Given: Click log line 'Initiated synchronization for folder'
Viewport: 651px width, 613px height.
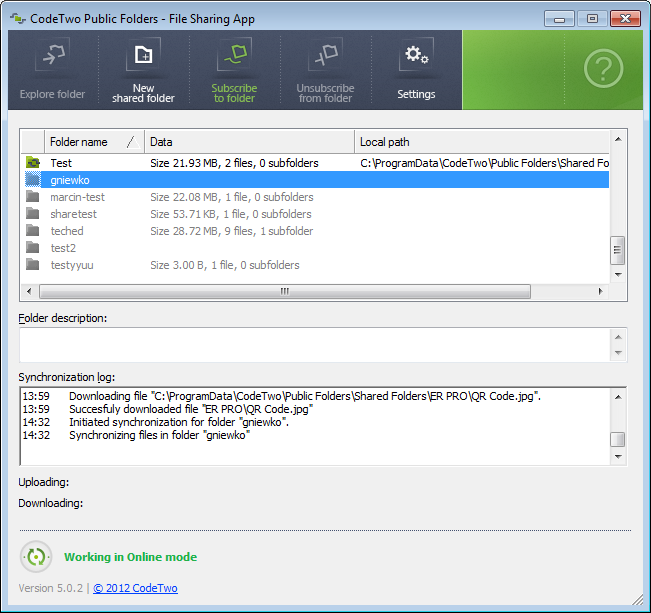Looking at the screenshot, I should (179, 422).
